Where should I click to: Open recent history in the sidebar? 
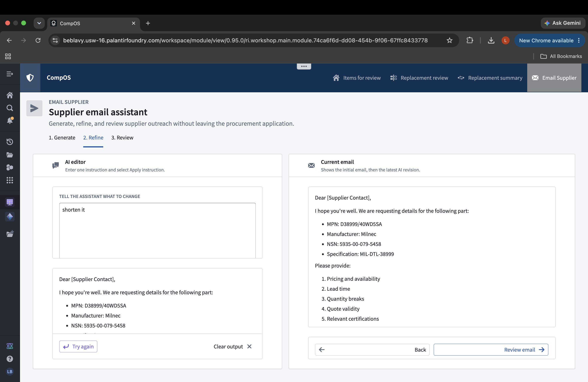click(10, 142)
